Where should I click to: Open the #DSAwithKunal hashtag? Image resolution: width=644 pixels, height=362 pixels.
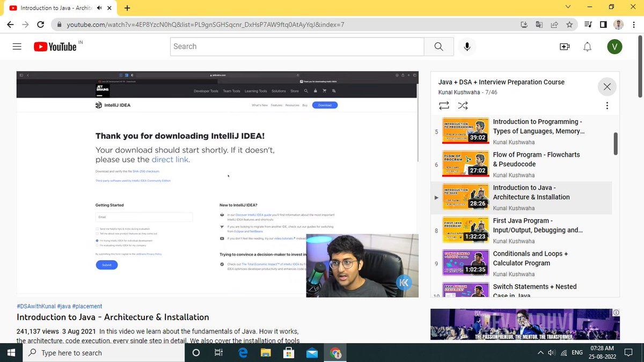point(36,306)
